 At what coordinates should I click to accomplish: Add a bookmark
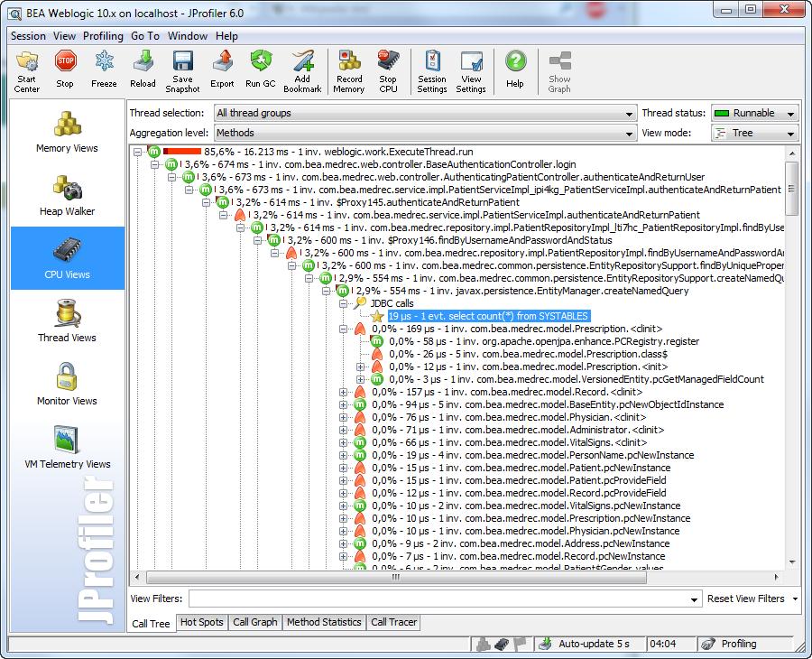pyautogui.click(x=302, y=71)
